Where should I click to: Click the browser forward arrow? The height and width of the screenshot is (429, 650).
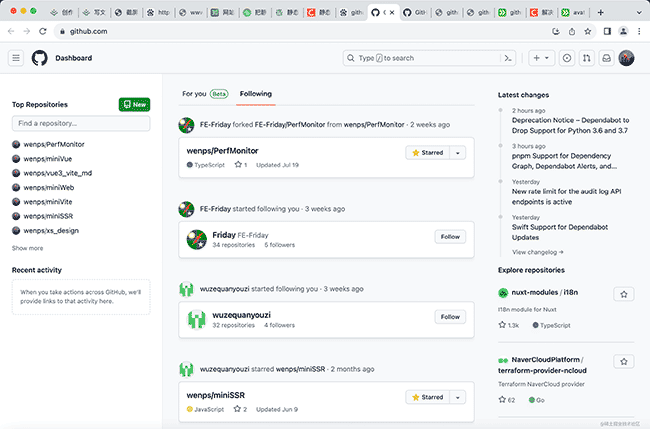(x=27, y=31)
